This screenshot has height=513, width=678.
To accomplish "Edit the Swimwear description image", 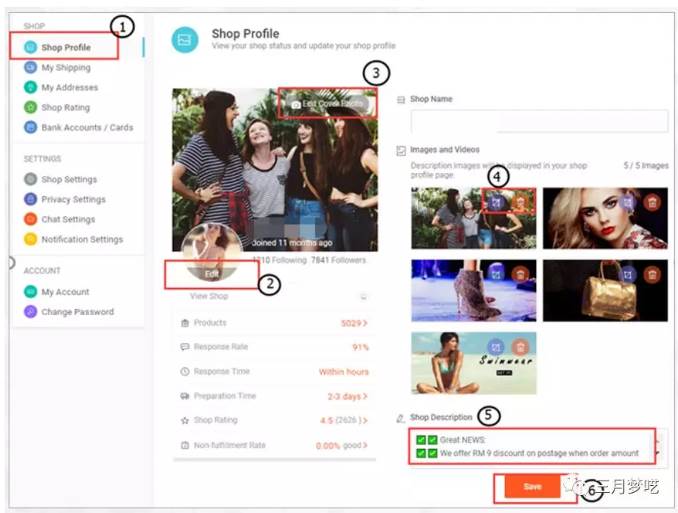I will pyautogui.click(x=496, y=347).
